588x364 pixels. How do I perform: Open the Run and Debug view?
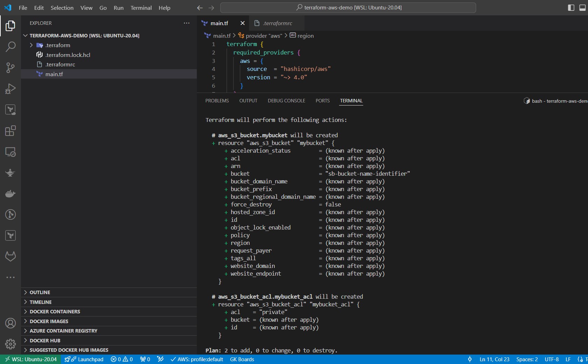(10, 88)
